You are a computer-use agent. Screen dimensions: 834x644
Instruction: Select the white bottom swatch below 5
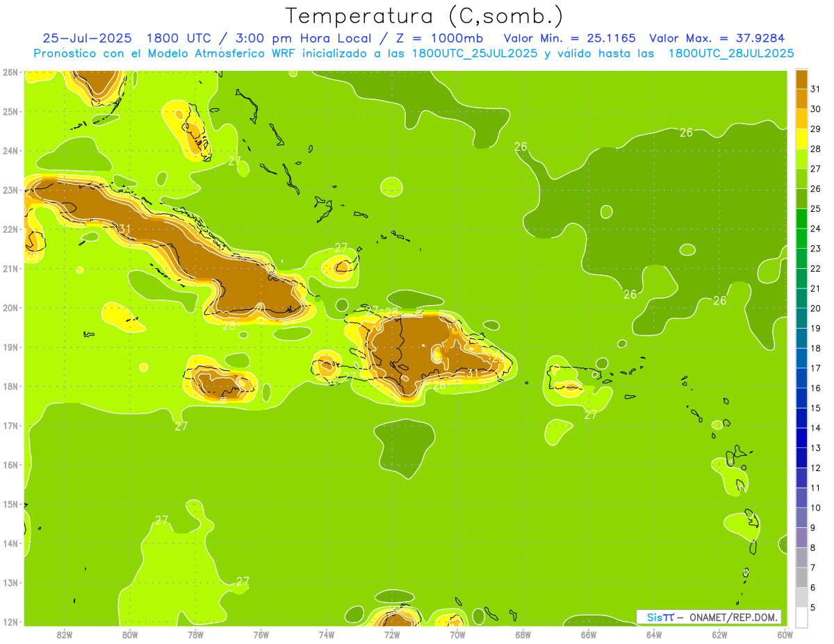801,617
